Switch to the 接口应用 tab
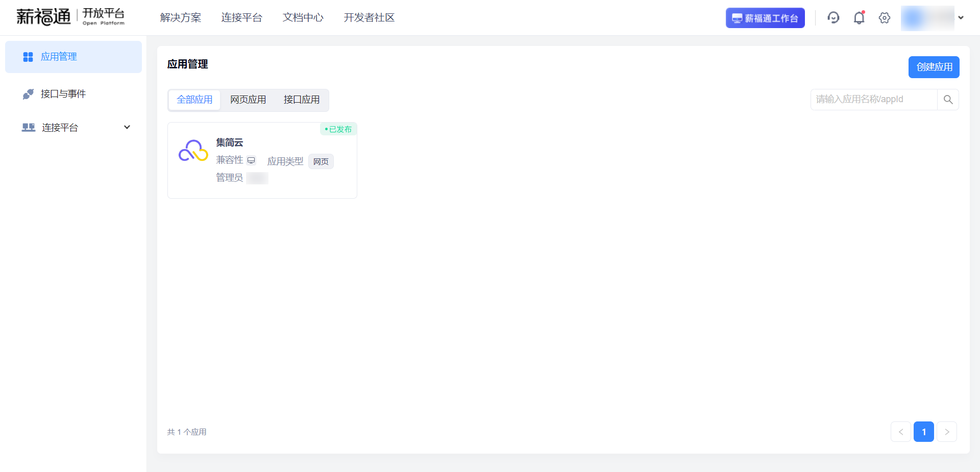 point(302,100)
